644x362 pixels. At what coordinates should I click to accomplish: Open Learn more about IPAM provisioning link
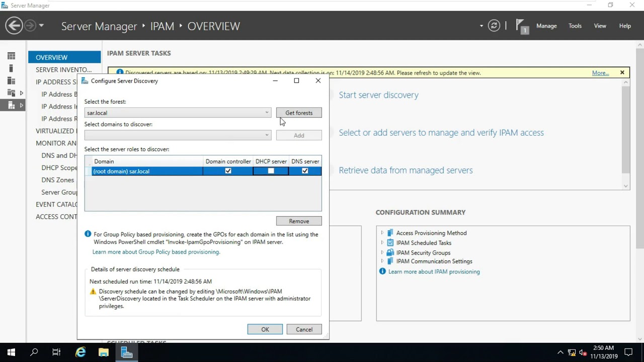[434, 271]
